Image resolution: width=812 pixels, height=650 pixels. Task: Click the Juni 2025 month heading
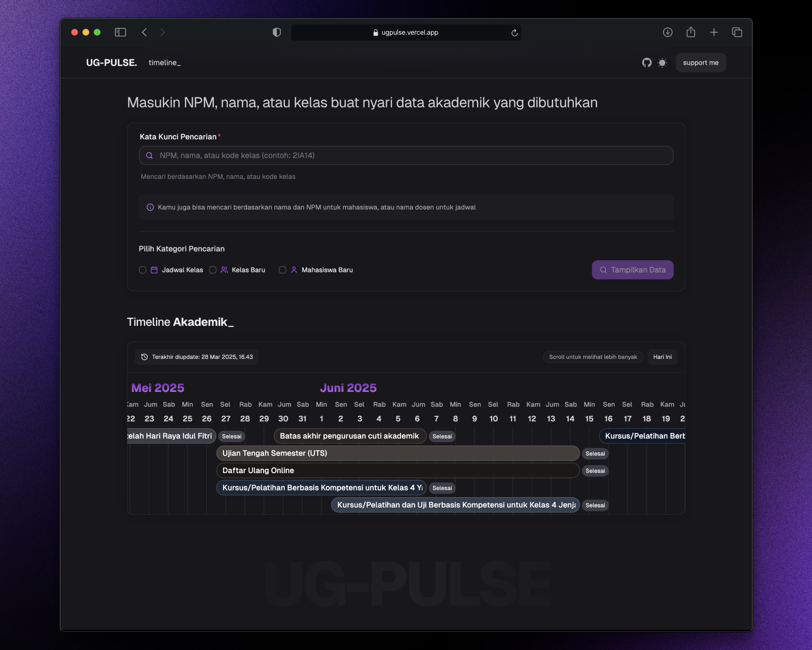(348, 388)
